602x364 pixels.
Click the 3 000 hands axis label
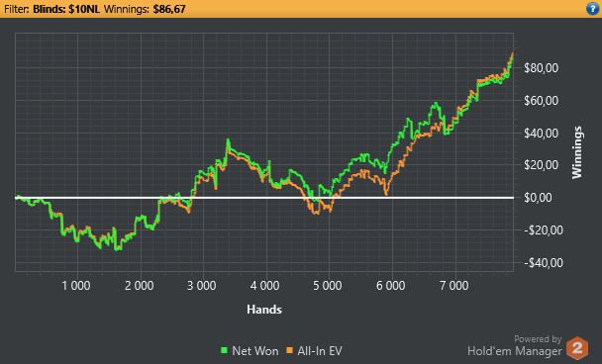pos(202,286)
